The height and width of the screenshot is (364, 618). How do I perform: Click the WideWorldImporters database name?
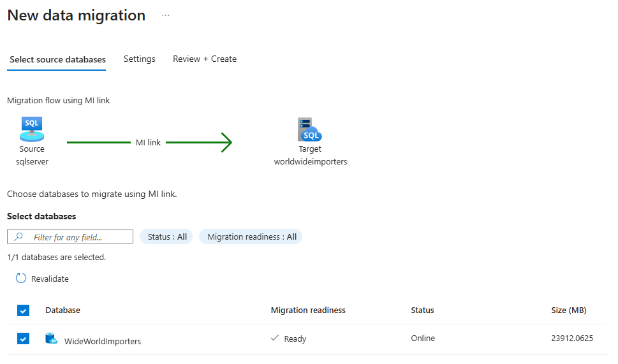(102, 341)
